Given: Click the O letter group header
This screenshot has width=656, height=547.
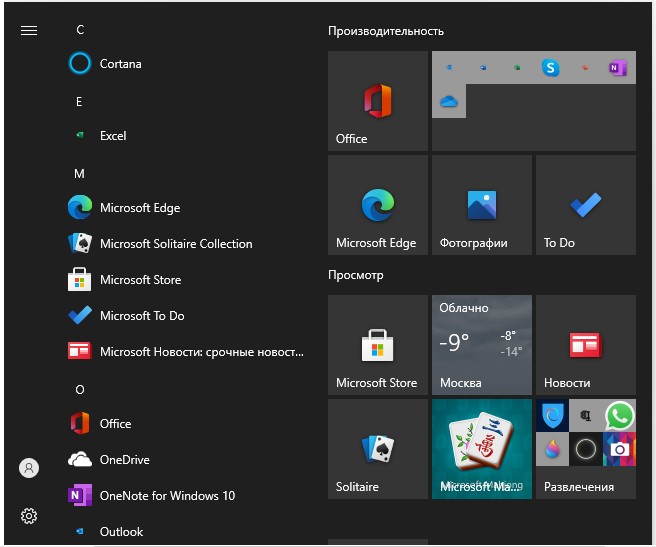Looking at the screenshot, I should 80,390.
